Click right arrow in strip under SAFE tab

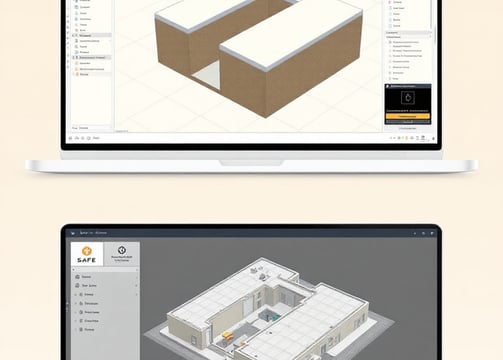137,269
